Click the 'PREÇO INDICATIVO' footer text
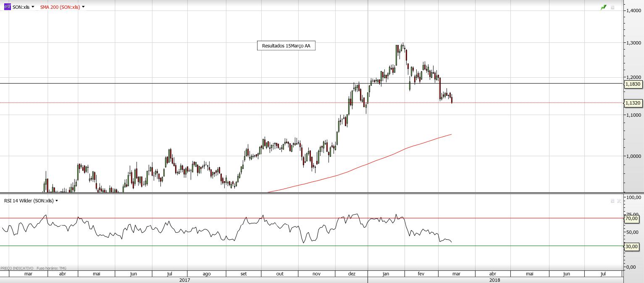Viewport: 644px width, 283px height. point(17,268)
